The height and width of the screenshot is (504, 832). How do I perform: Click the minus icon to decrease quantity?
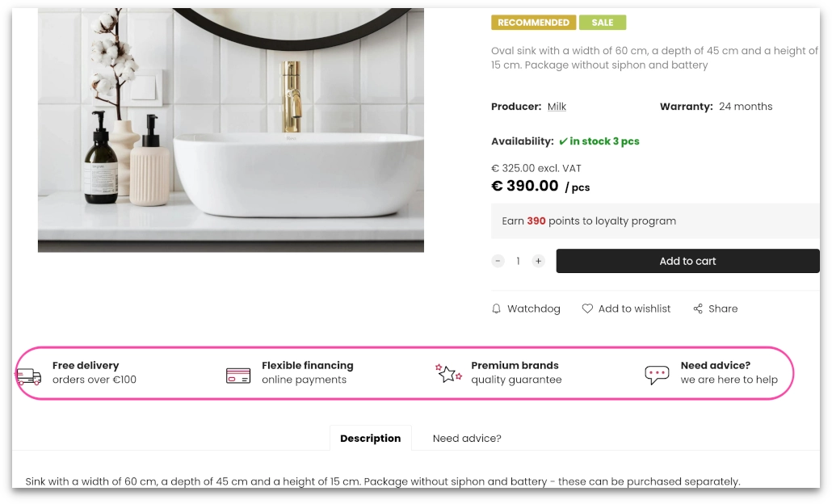coord(498,261)
